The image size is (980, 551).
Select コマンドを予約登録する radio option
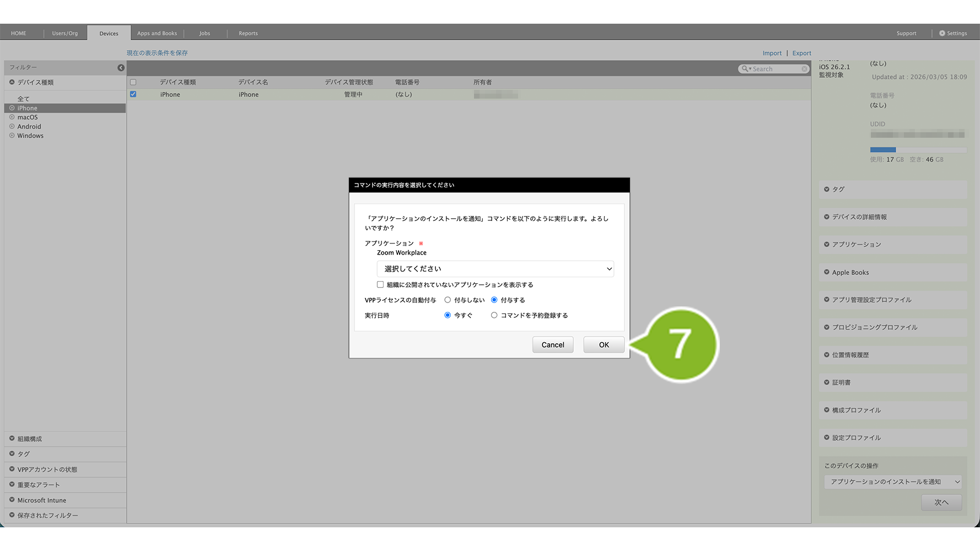[494, 316]
